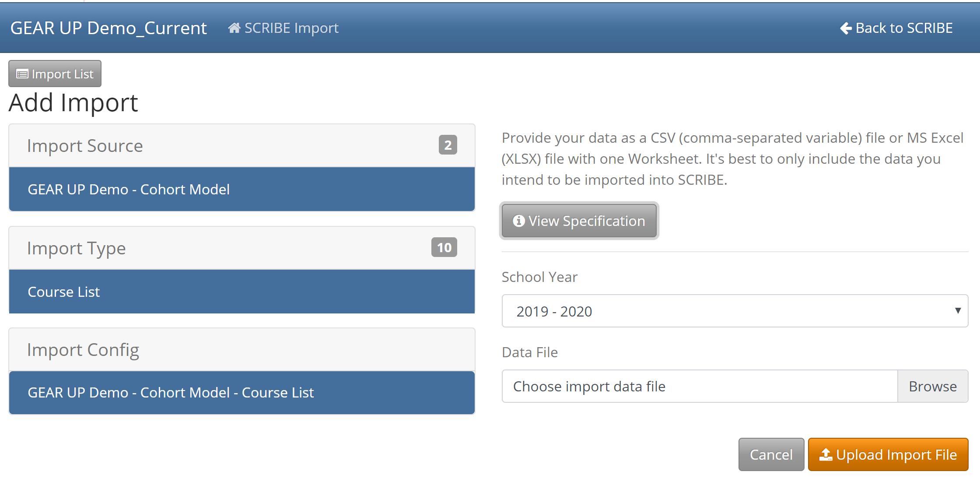Click the home icon beside SCRIBE Import
The height and width of the screenshot is (482, 980).
point(234,28)
